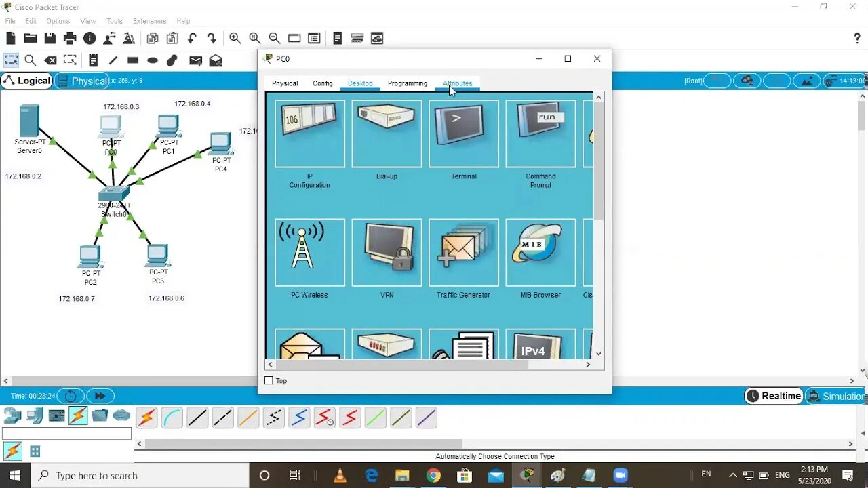Select the fiber orange cable
Viewport: 868px width, 488px height.
(x=248, y=418)
